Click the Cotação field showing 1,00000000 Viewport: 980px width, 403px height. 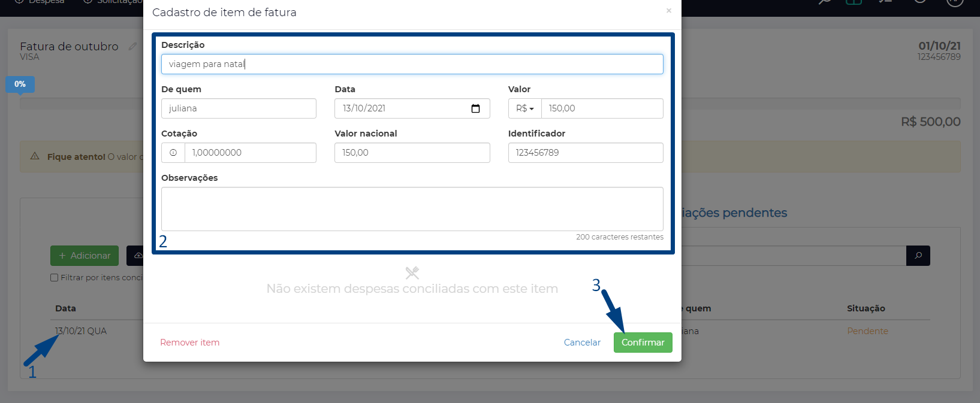pos(251,153)
